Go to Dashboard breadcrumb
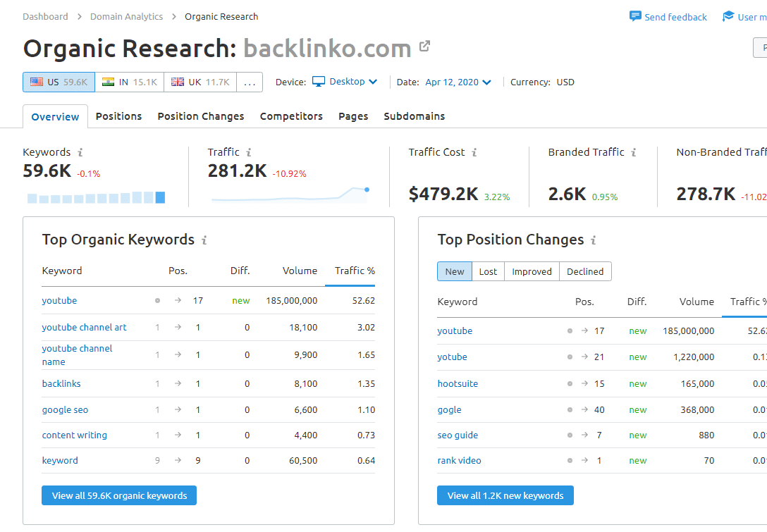The image size is (767, 532). (x=46, y=17)
